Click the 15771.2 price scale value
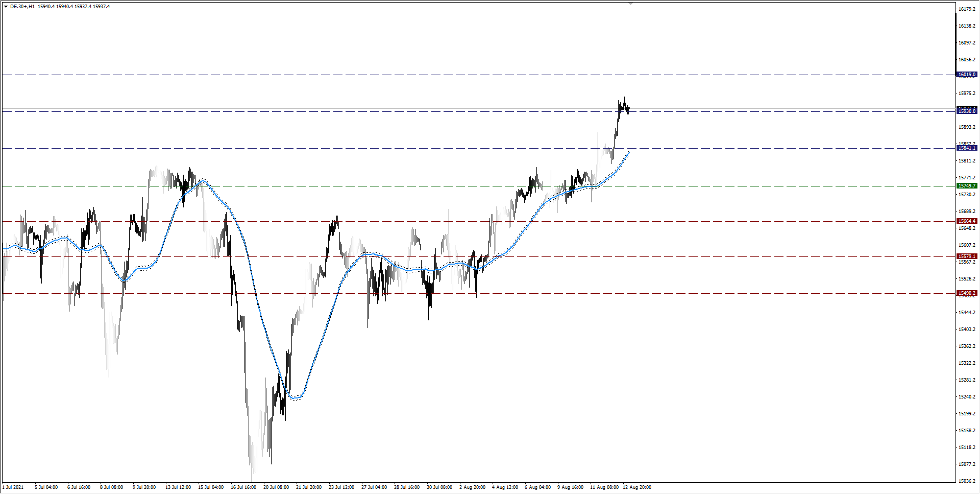Image resolution: width=980 pixels, height=494 pixels. (x=967, y=178)
